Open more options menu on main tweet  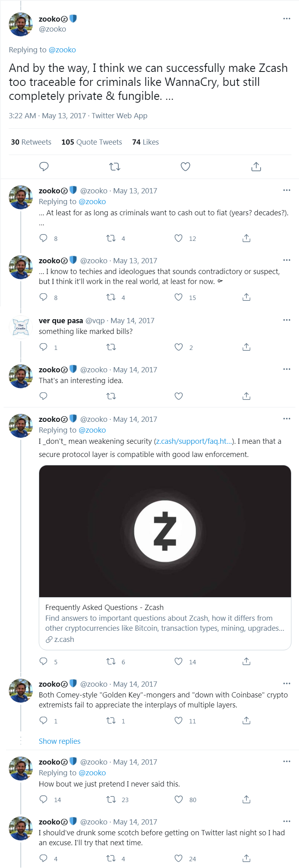point(287,19)
